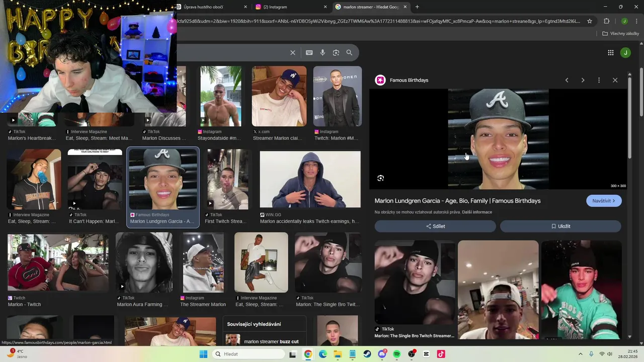644x362 pixels.
Task: Click the system tray microphone icon
Action: coord(591,354)
